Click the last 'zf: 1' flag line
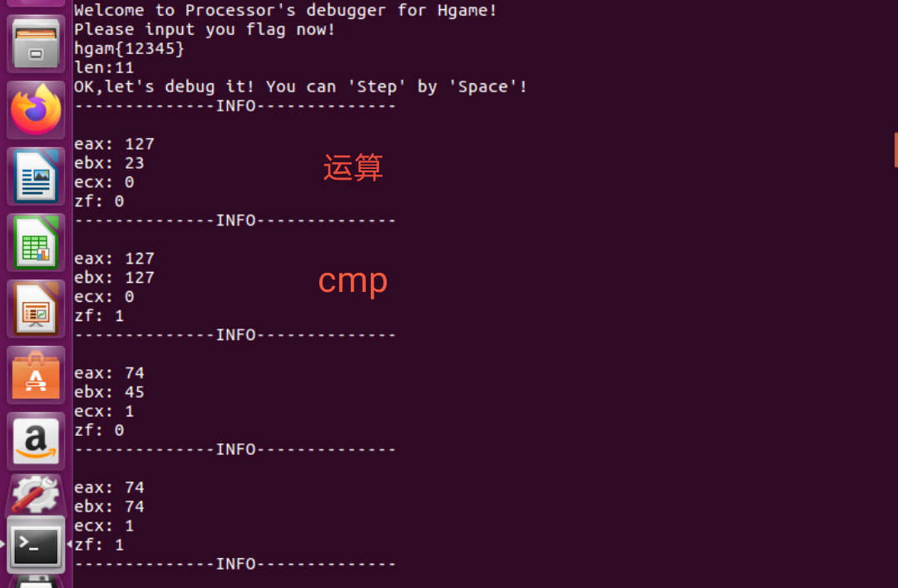The width and height of the screenshot is (898, 588). (98, 545)
